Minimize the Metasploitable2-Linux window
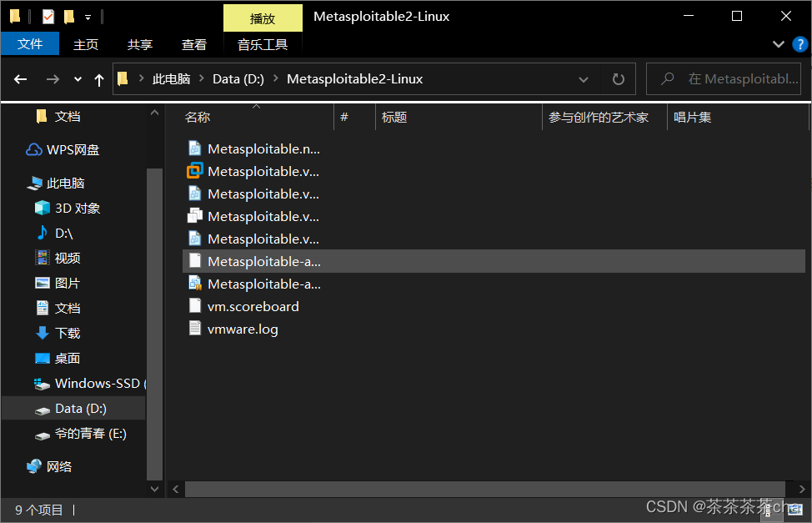The width and height of the screenshot is (812, 523). (x=689, y=16)
